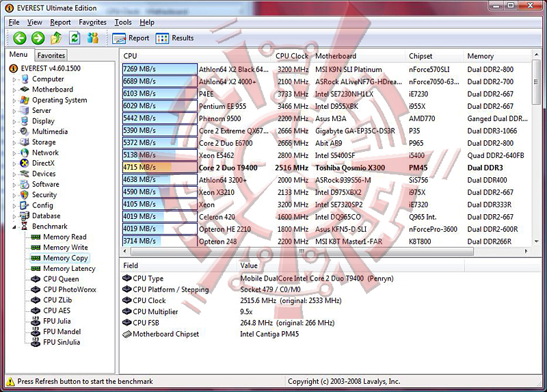
Task: Open the Report menu
Action: click(x=60, y=23)
